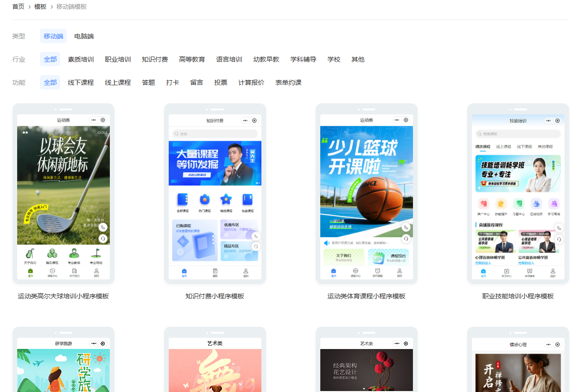Select the 线上课程 function filter

tap(118, 82)
